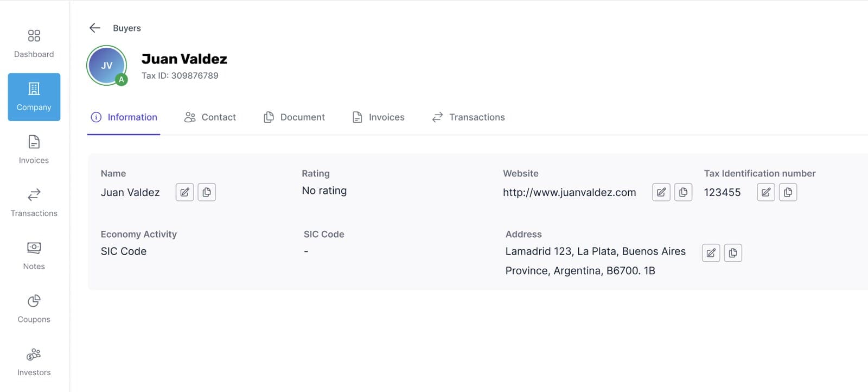Edit the Address field

711,253
